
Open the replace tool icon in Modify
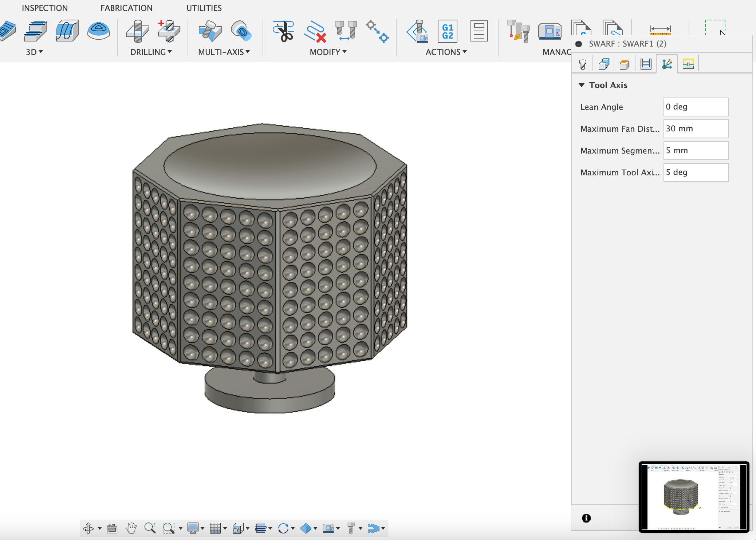click(346, 31)
